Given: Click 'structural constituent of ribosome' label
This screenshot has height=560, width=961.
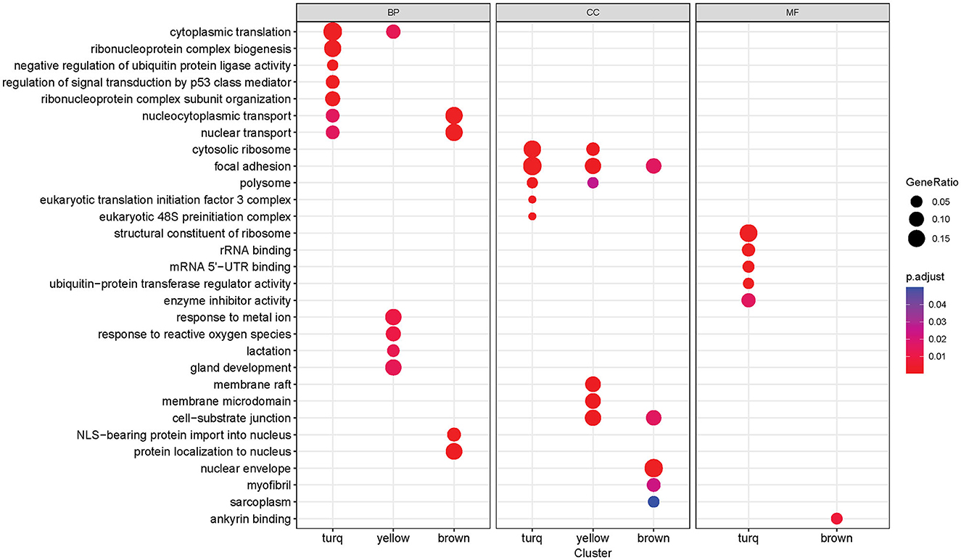Looking at the screenshot, I should click(202, 233).
